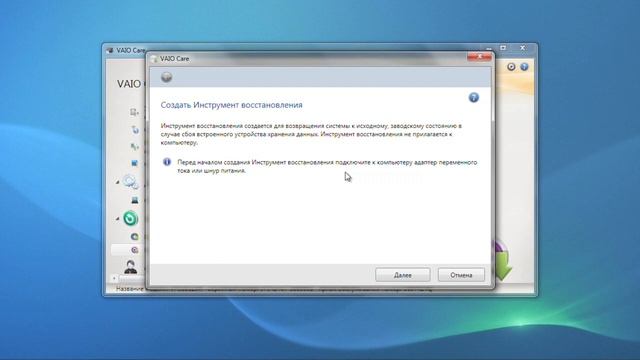Image resolution: width=640 pixels, height=360 pixels.
Task: Click the Отмена button
Action: coord(461,275)
